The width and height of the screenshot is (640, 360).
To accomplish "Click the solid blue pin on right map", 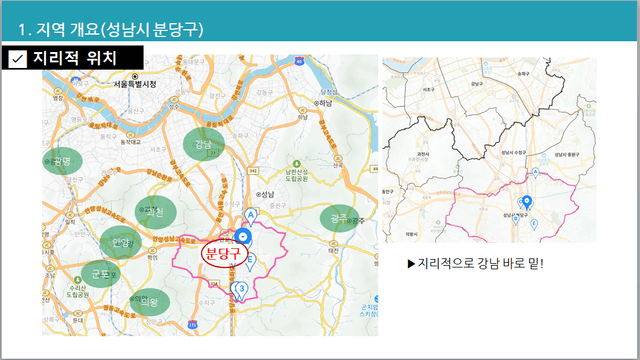I will (x=527, y=202).
